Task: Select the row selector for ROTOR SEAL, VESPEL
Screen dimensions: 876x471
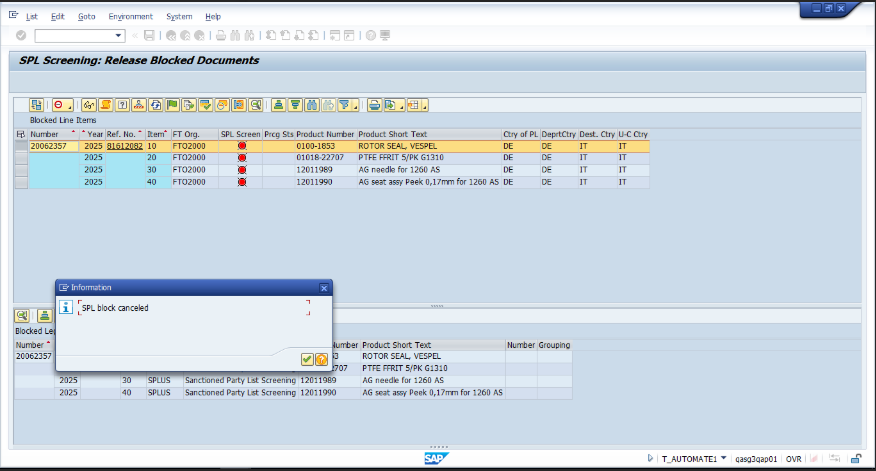Action: [21, 146]
